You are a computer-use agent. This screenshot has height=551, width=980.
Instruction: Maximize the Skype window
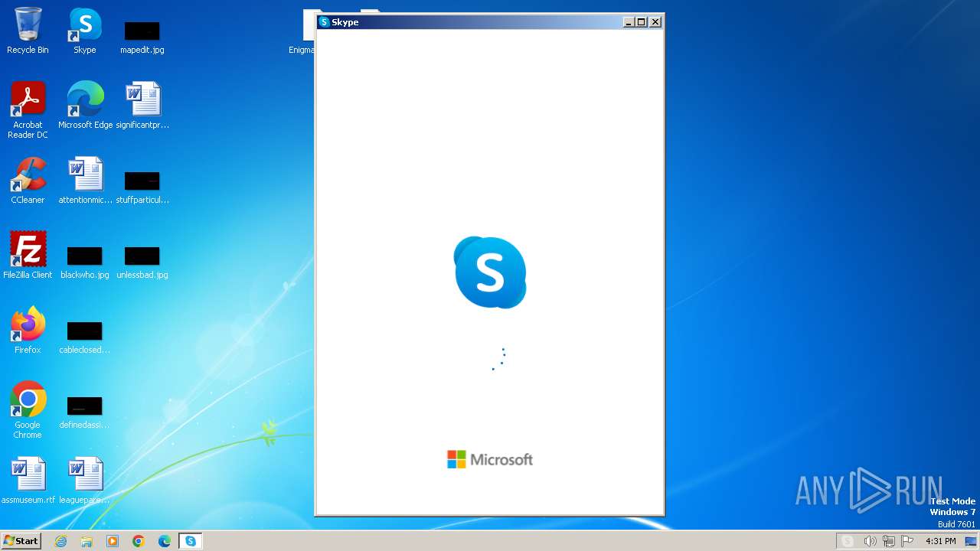[642, 22]
